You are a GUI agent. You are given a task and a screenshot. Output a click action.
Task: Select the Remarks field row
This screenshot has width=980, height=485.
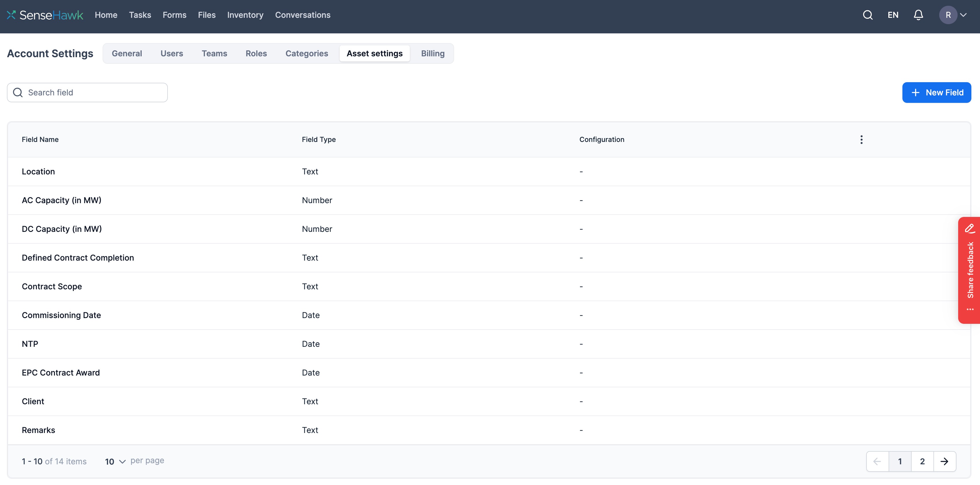(x=489, y=430)
